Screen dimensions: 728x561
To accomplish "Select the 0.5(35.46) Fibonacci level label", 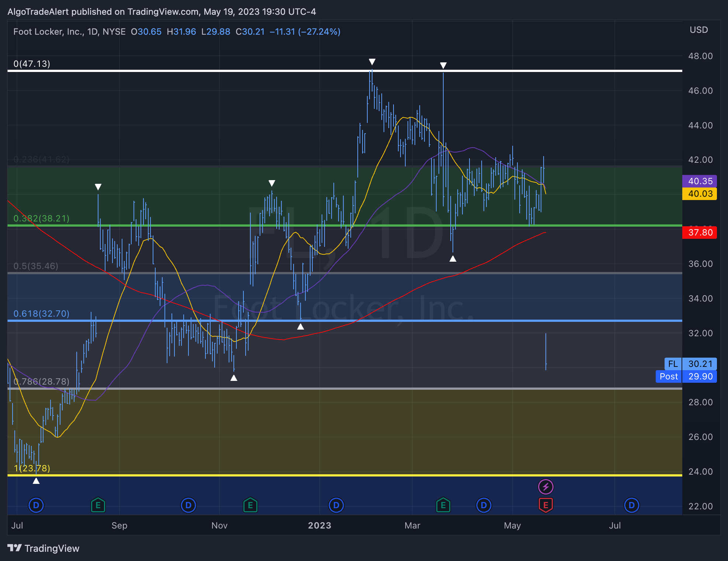I will pyautogui.click(x=36, y=266).
